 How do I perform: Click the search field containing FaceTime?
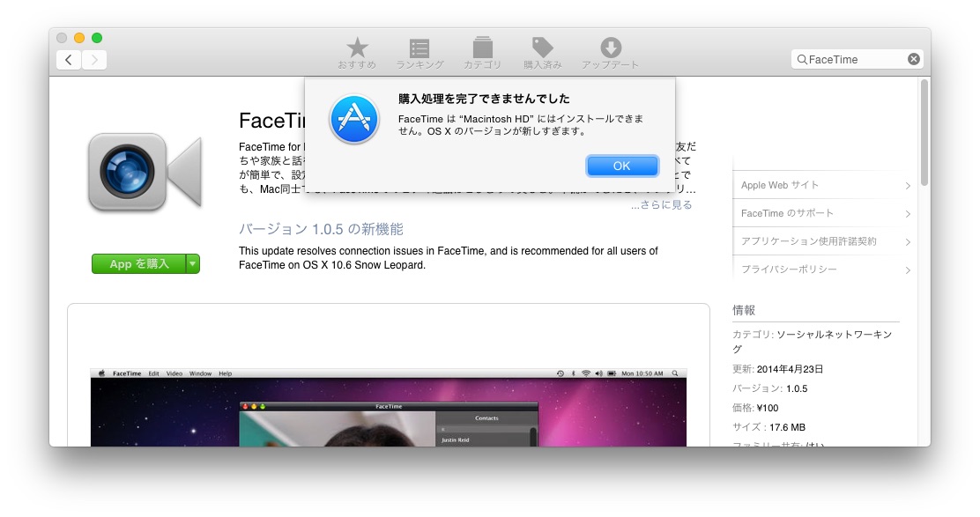pyautogui.click(x=857, y=59)
